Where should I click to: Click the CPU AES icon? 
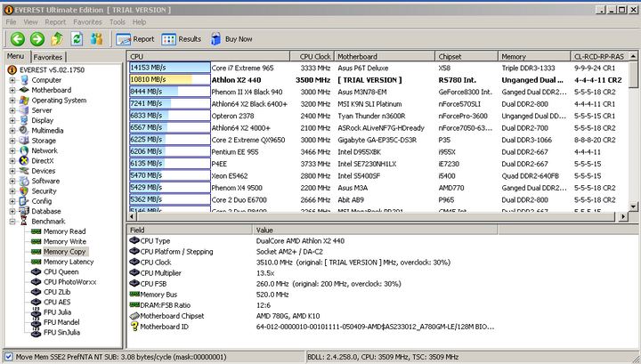[x=36, y=302]
